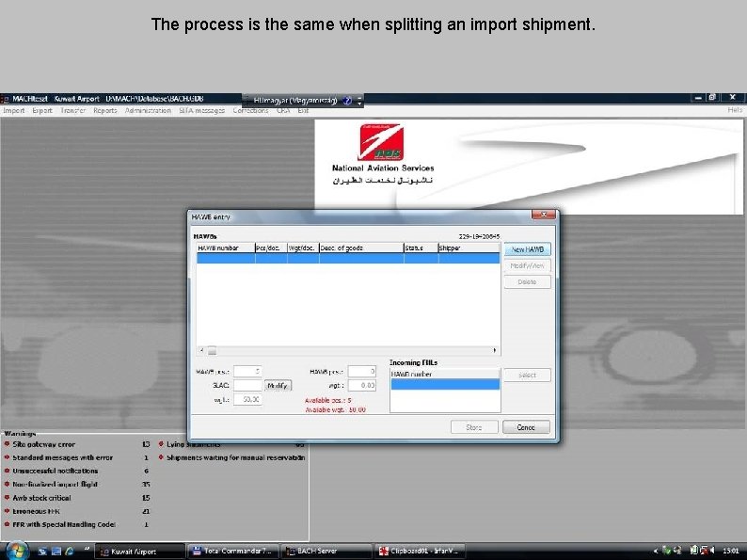Select the highlighted row in HAWBs table
Image resolution: width=747 pixels, height=560 pixels.
(x=348, y=258)
